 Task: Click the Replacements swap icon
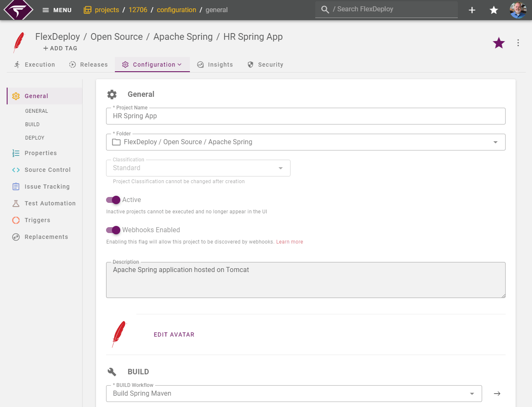tap(16, 237)
